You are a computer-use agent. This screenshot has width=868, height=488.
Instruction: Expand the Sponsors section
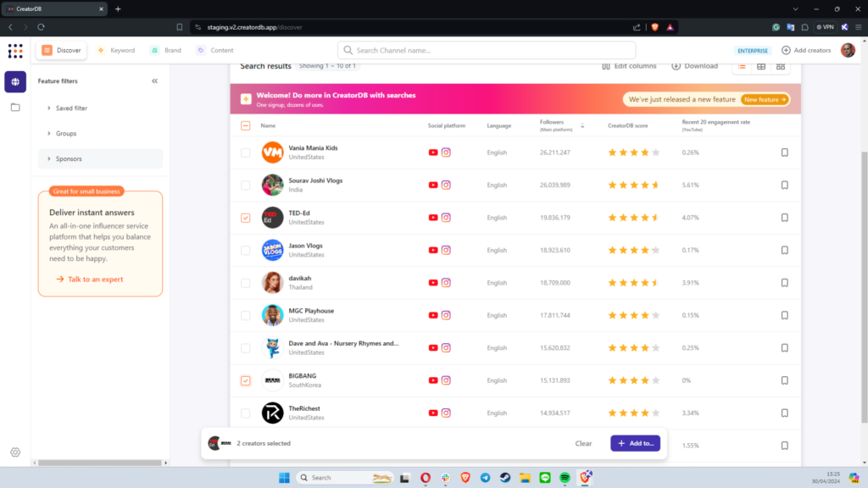click(x=100, y=158)
